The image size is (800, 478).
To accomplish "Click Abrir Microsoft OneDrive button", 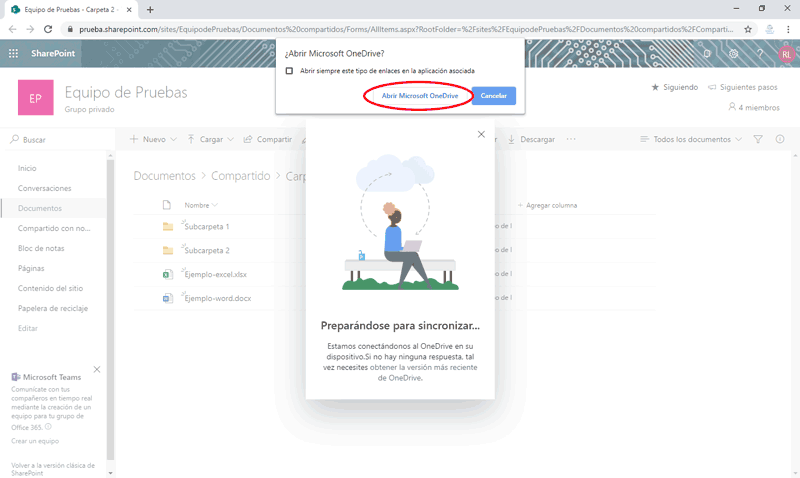I will [x=420, y=95].
